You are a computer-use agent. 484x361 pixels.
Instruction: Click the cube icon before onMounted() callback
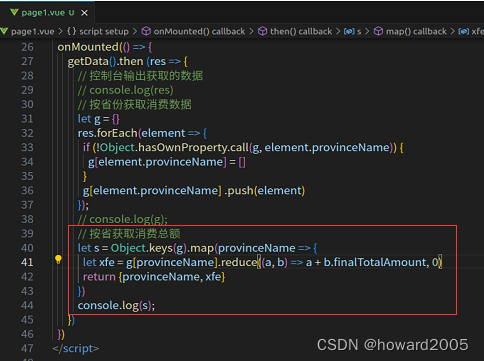[x=146, y=31]
